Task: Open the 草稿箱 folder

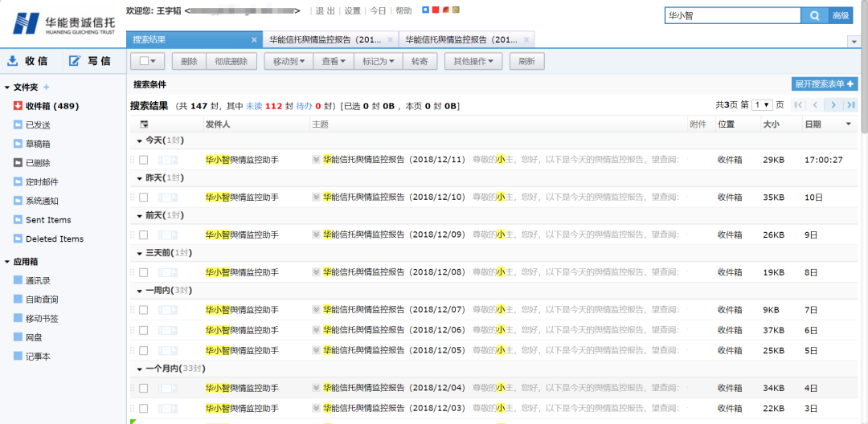Action: click(32, 144)
